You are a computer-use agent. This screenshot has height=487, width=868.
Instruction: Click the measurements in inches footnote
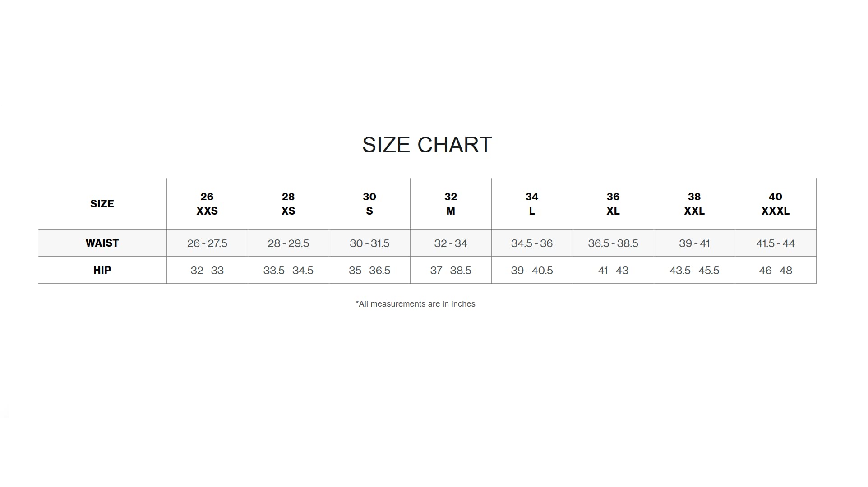(x=416, y=304)
